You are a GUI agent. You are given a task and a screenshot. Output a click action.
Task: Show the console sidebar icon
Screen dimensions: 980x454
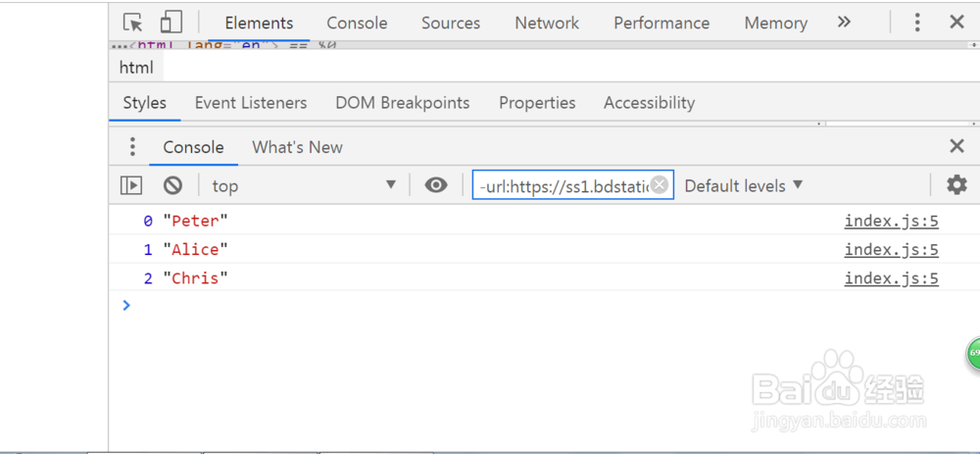coord(131,185)
